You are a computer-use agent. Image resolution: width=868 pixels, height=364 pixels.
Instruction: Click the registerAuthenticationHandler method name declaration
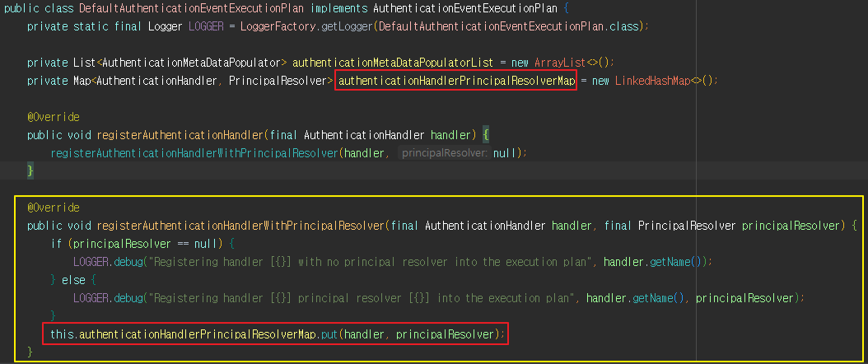pos(180,135)
